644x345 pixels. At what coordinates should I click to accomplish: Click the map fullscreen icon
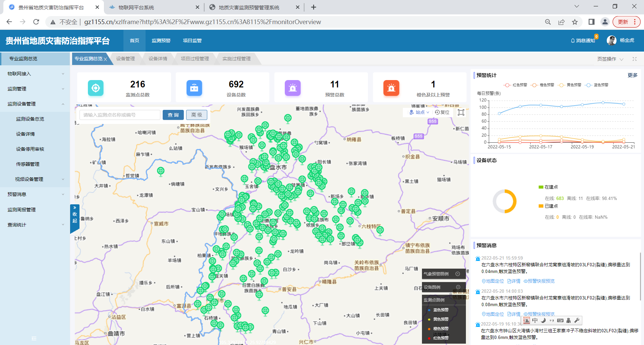click(x=461, y=113)
